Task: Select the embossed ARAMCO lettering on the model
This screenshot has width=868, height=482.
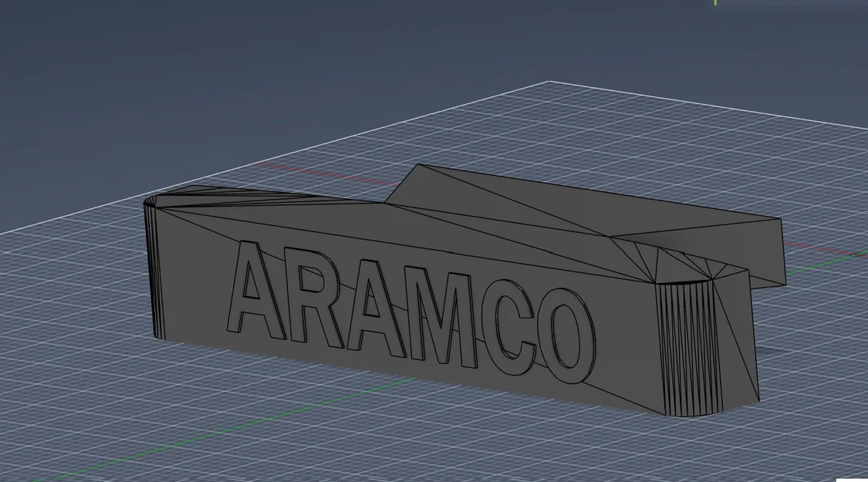Action: coord(410,314)
